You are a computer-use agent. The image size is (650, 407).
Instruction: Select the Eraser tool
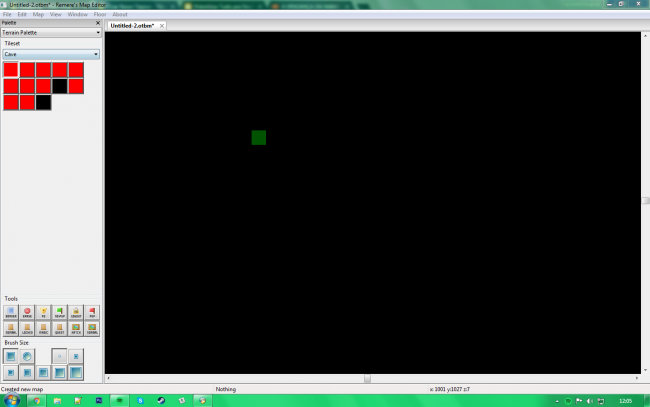coord(27,312)
